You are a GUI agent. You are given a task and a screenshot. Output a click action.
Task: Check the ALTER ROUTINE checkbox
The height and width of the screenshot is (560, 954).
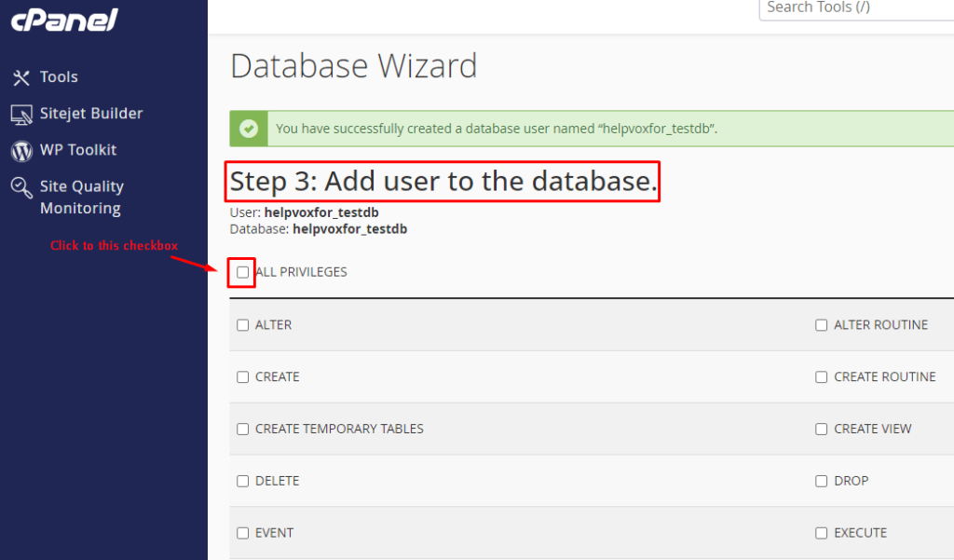pyautogui.click(x=822, y=325)
